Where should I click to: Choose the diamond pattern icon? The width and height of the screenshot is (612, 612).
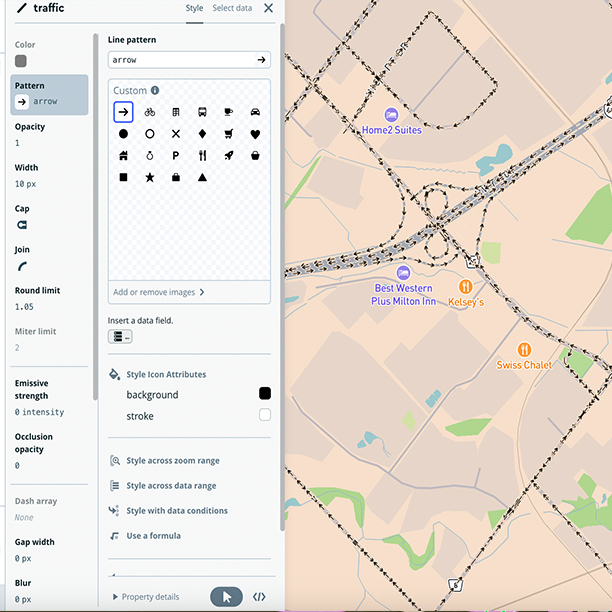click(x=202, y=134)
